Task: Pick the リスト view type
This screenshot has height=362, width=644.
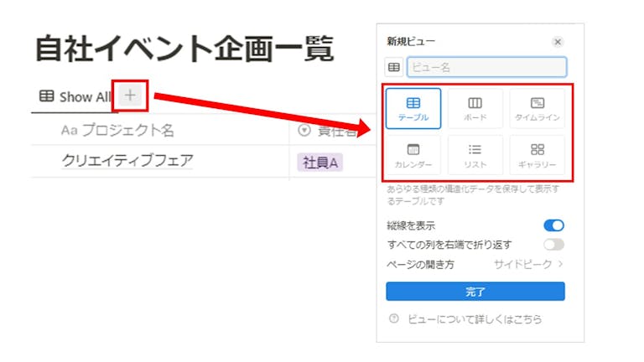Action: [475, 156]
